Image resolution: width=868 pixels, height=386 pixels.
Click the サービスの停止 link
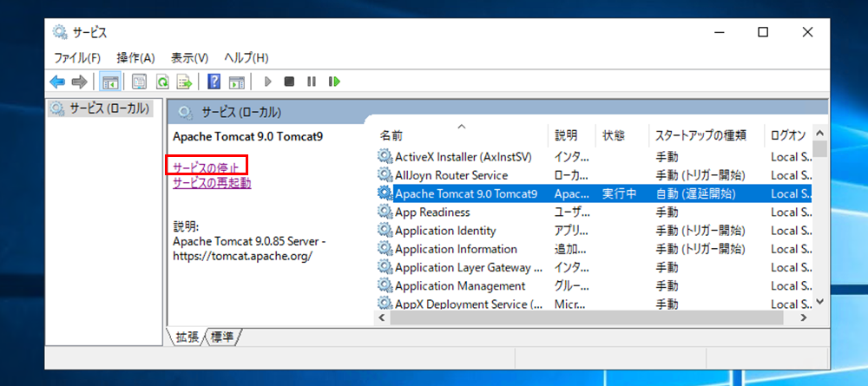tap(206, 167)
